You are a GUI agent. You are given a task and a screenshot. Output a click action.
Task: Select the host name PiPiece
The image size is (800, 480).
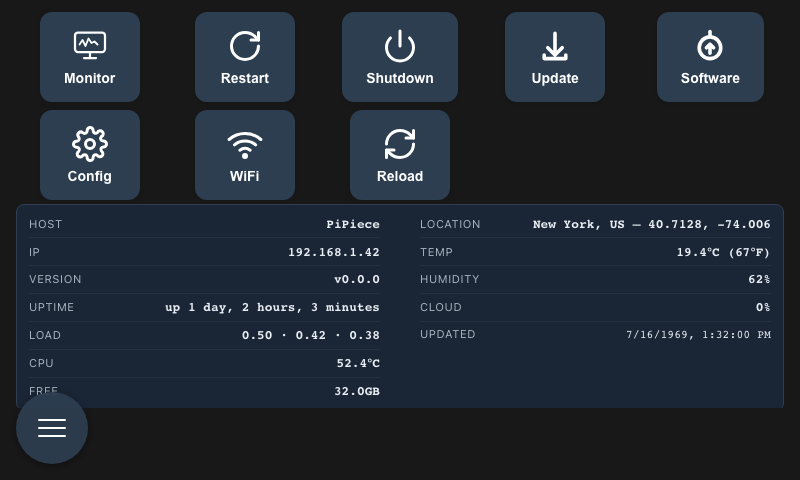353,224
